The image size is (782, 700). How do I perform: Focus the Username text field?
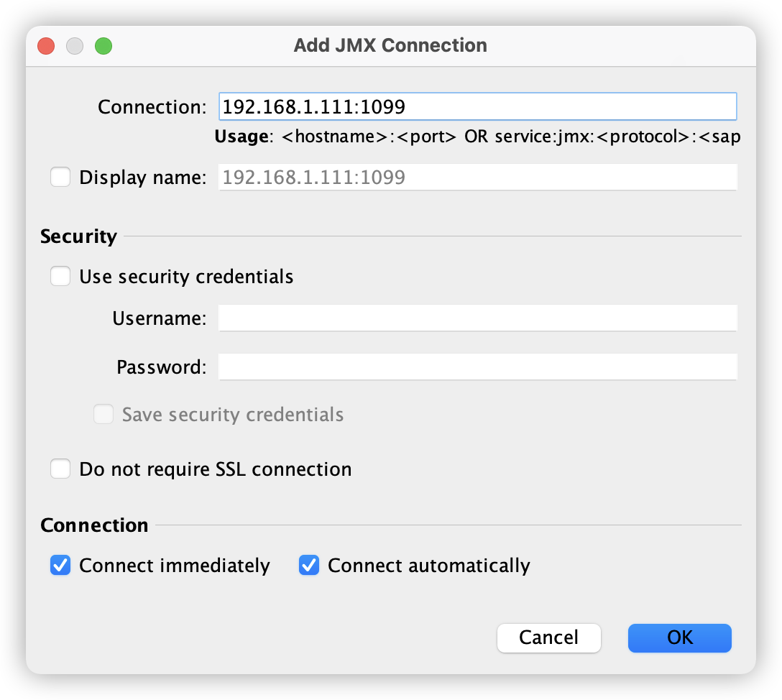click(477, 318)
